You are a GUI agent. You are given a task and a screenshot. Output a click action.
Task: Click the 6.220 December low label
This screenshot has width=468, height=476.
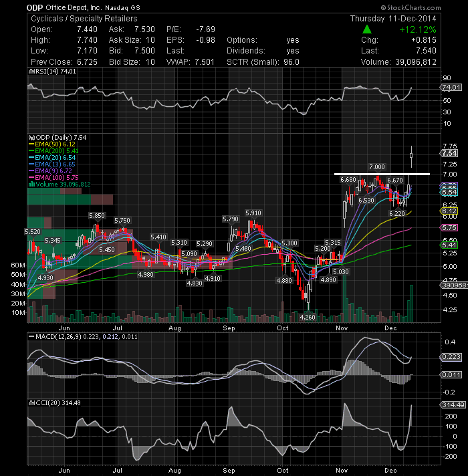397,214
